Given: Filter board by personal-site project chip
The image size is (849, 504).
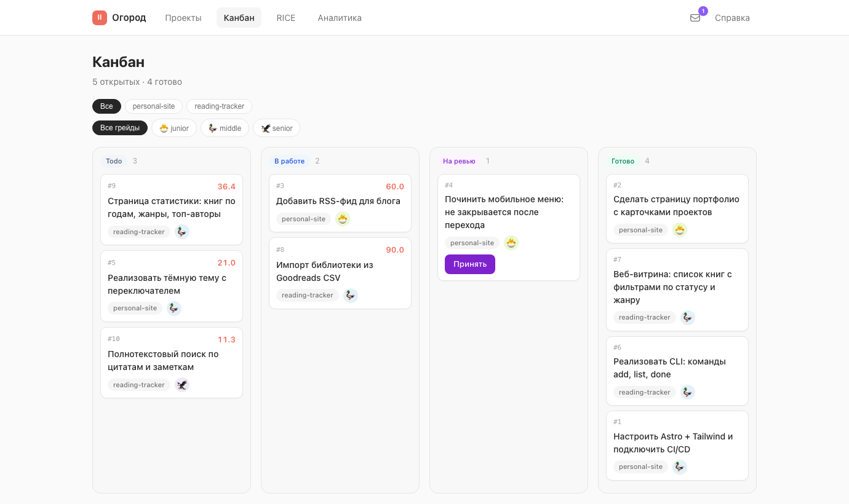Looking at the screenshot, I should click(x=154, y=106).
